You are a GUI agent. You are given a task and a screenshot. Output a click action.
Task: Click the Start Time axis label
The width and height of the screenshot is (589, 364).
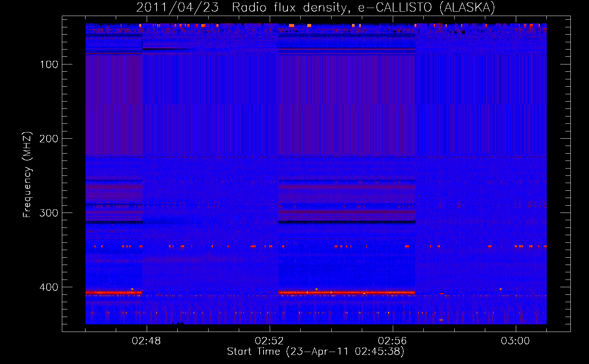pyautogui.click(x=316, y=352)
